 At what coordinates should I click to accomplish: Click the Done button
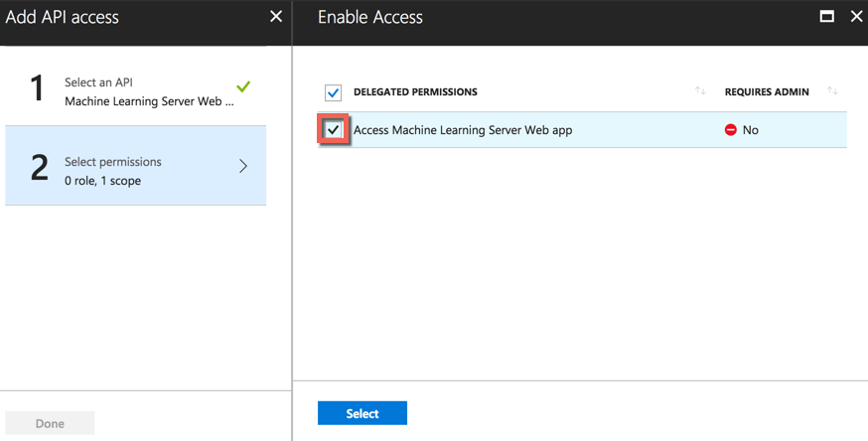[x=50, y=423]
